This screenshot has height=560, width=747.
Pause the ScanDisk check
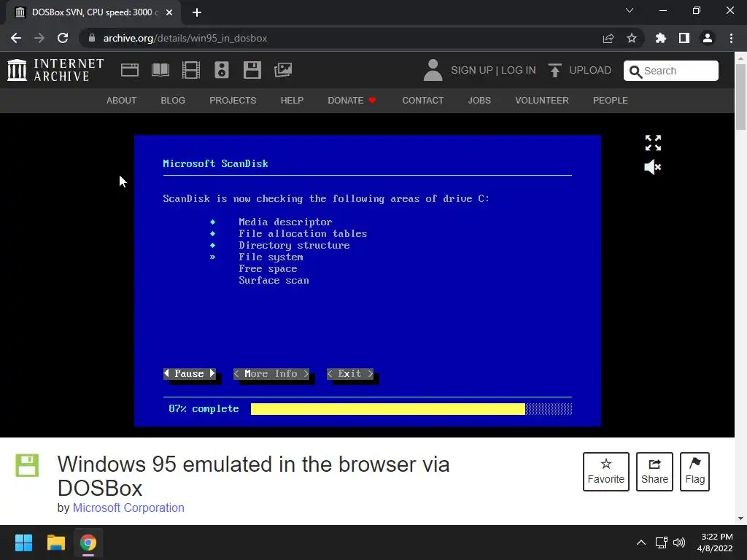(x=190, y=374)
